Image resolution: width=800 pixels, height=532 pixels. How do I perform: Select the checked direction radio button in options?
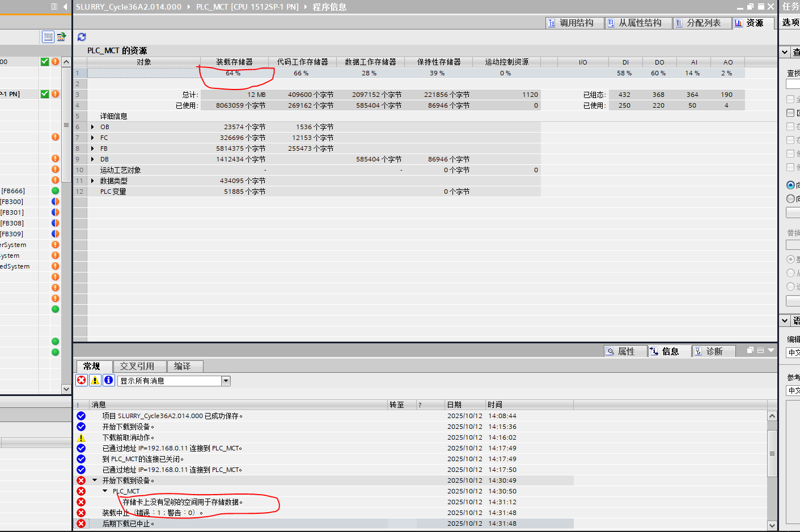(790, 185)
